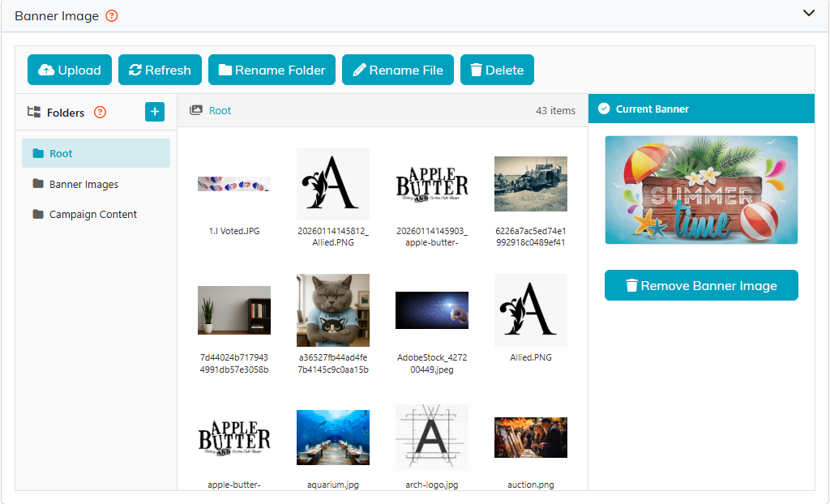
Task: Select the aquarium.jpg thumbnail
Action: tap(333, 438)
